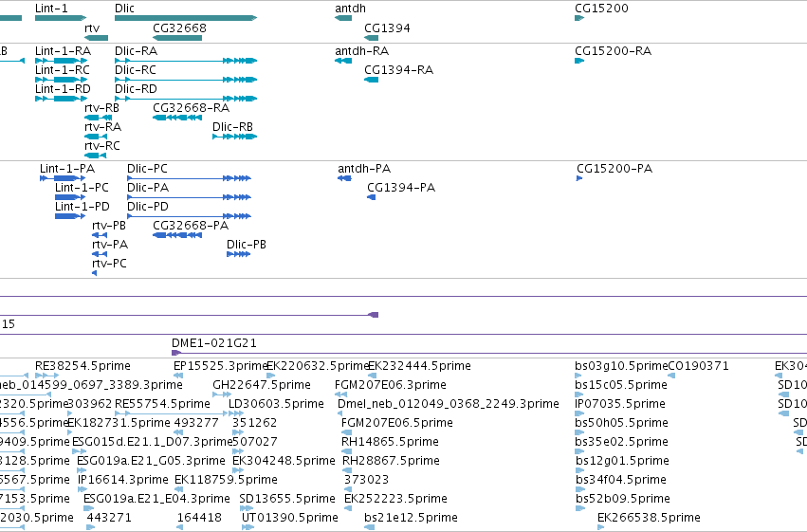
Task: Select the CG32668 gene feature
Action: (x=177, y=38)
